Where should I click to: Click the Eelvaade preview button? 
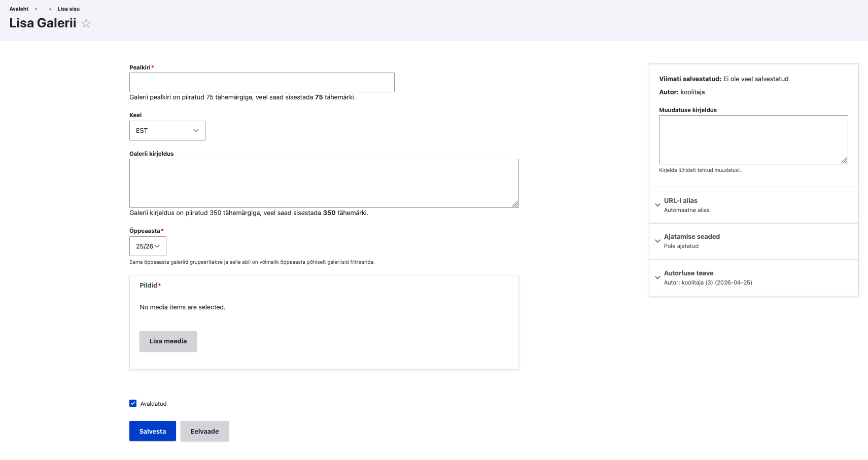click(x=204, y=431)
